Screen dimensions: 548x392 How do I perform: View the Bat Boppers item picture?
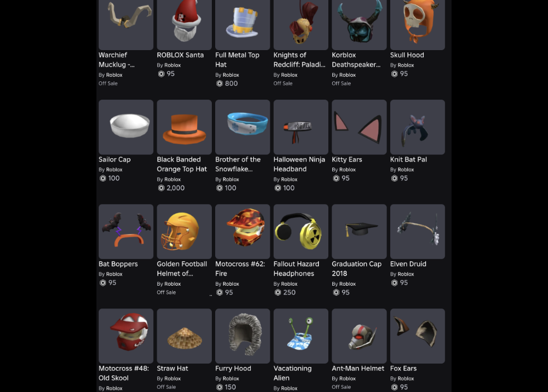(x=126, y=232)
